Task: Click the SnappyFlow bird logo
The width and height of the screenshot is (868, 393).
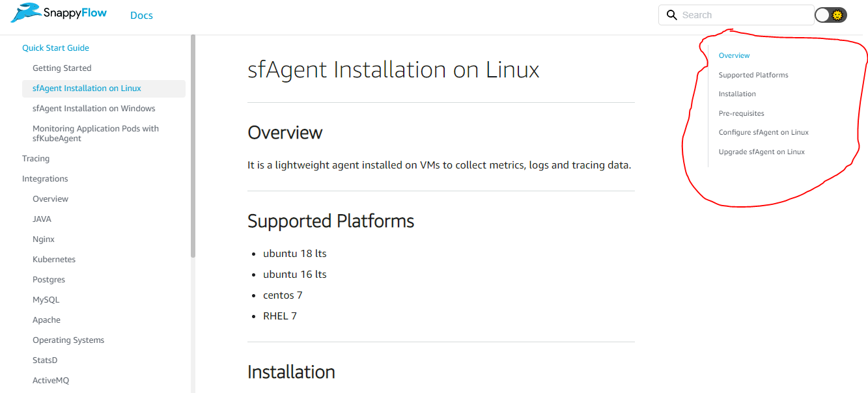Action: [x=26, y=13]
